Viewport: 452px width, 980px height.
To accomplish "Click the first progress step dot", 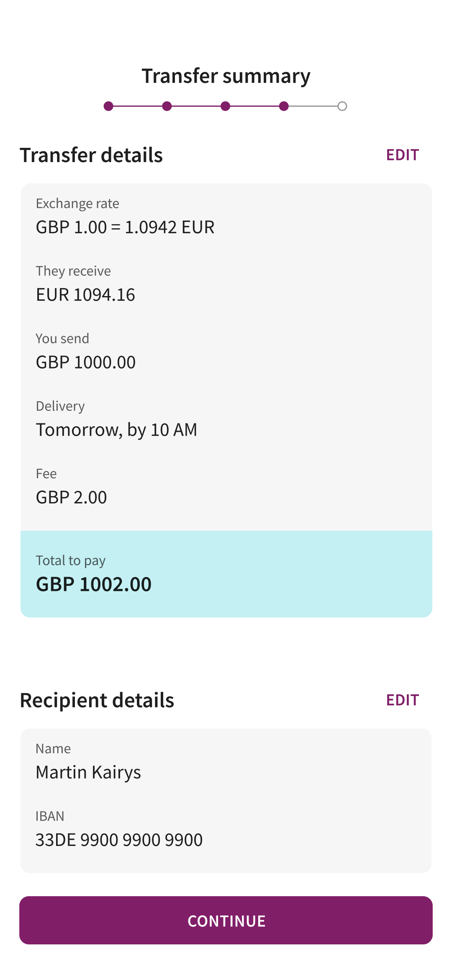I will click(x=108, y=106).
